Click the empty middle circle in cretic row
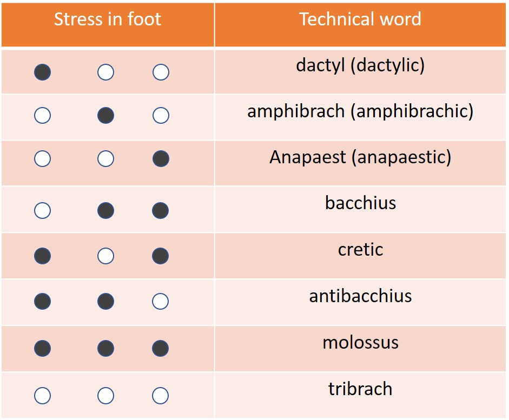 (x=106, y=256)
